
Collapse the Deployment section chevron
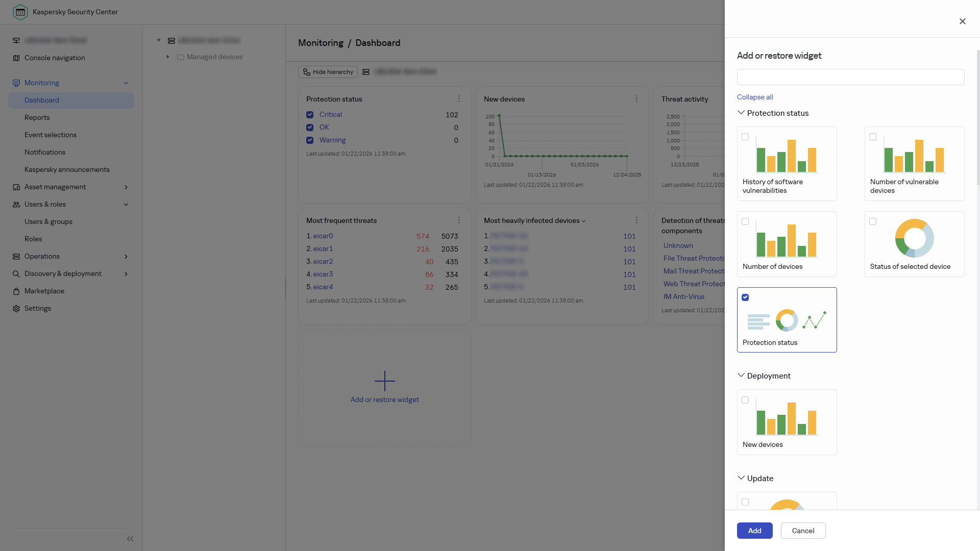[x=741, y=375]
